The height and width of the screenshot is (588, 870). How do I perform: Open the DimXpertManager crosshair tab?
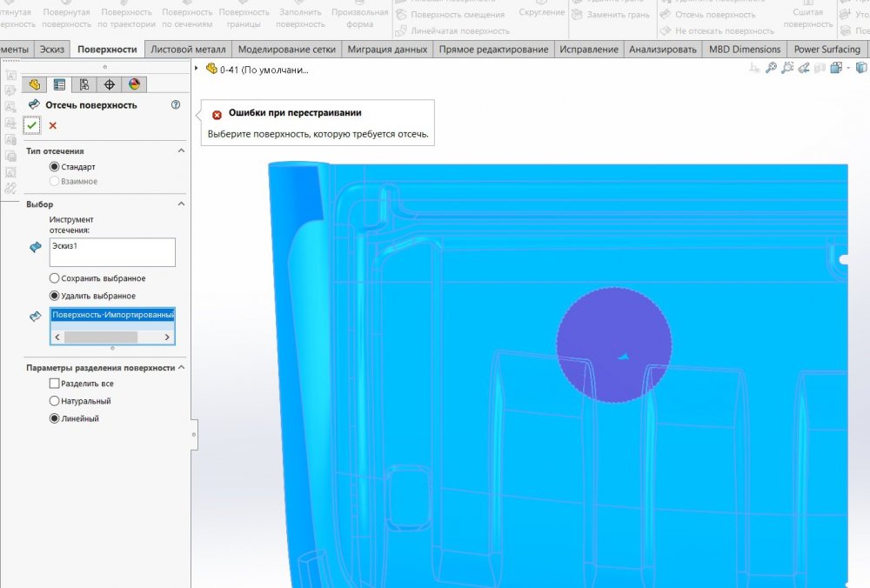[x=110, y=84]
